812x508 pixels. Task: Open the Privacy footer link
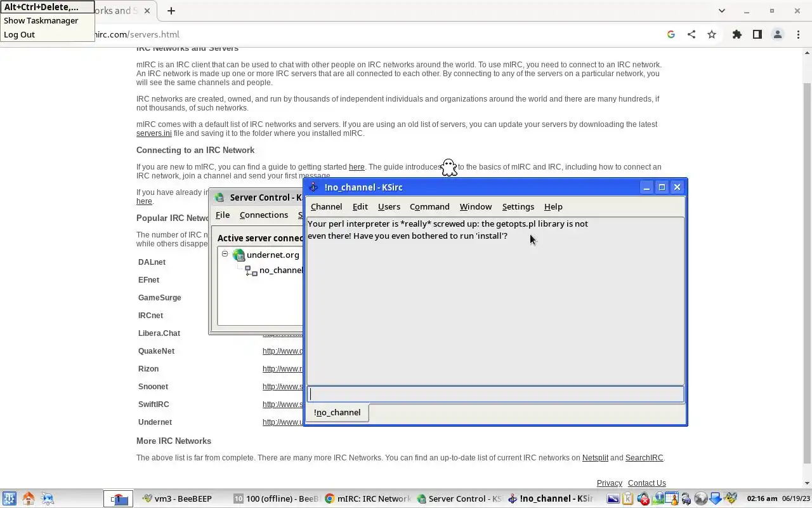pyautogui.click(x=610, y=483)
